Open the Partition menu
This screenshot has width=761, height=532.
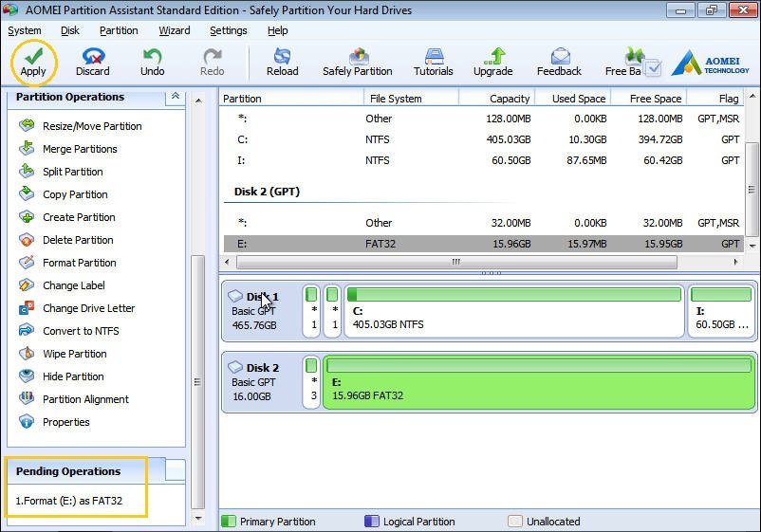click(119, 30)
